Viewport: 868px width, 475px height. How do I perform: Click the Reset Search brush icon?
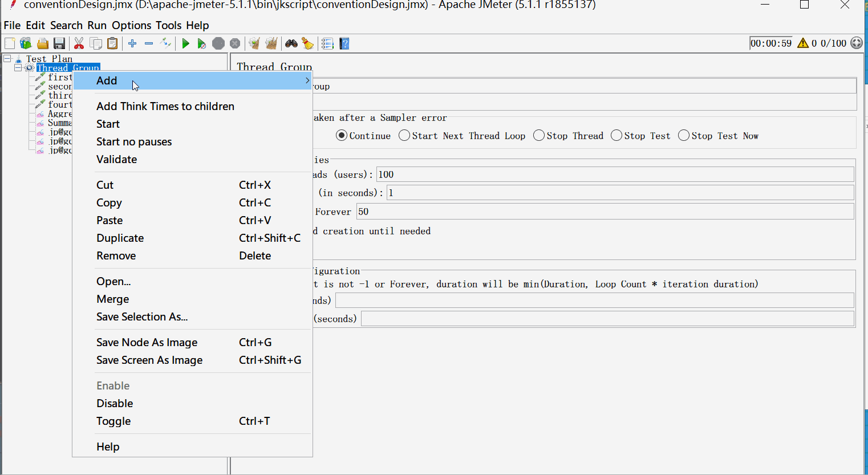308,43
